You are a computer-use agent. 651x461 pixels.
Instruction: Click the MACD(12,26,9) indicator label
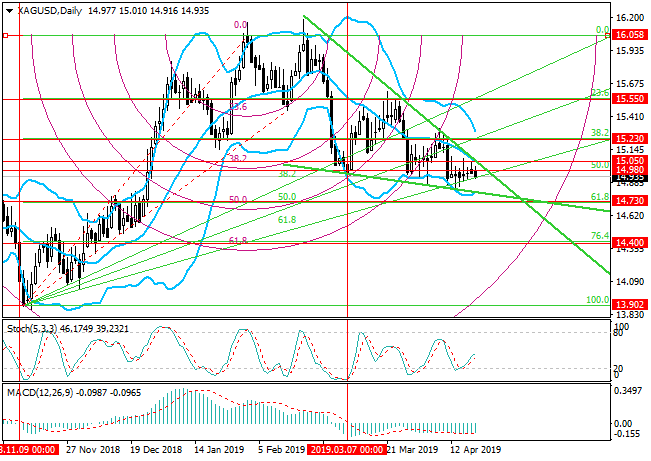coord(39,392)
